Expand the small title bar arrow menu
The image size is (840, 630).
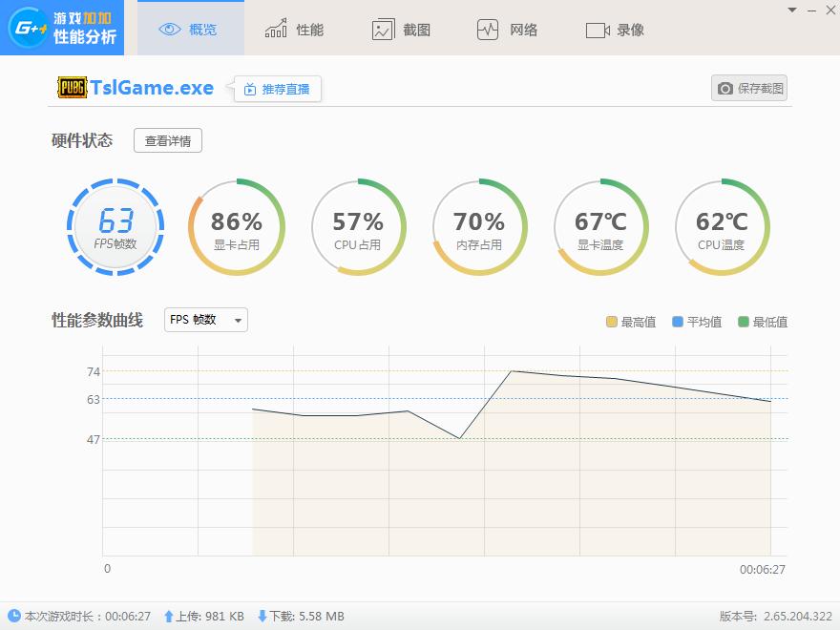click(790, 11)
